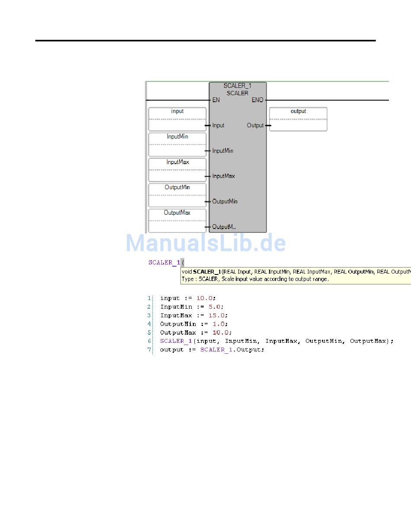Click the OutputMin variable box
This screenshot has width=411, height=532.
click(x=177, y=195)
